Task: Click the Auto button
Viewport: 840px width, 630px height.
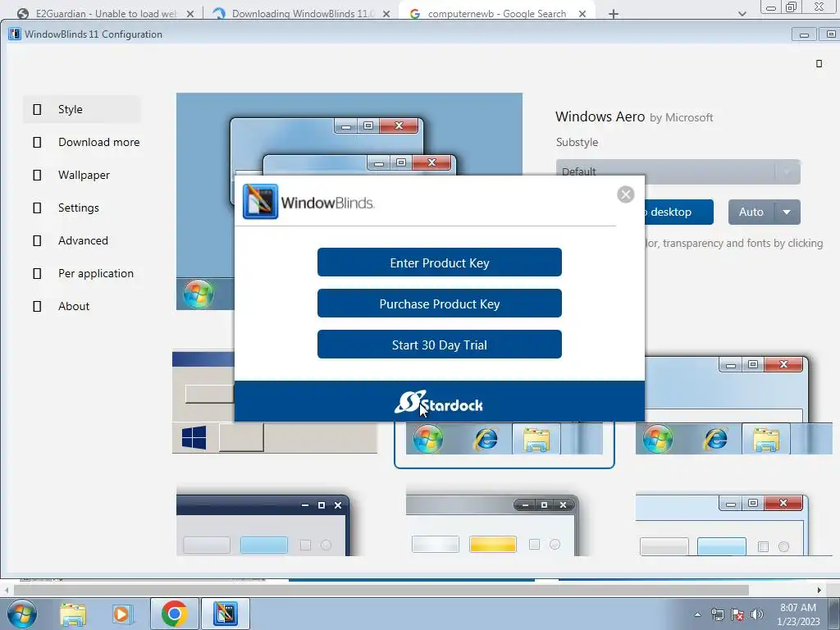Action: 751,212
